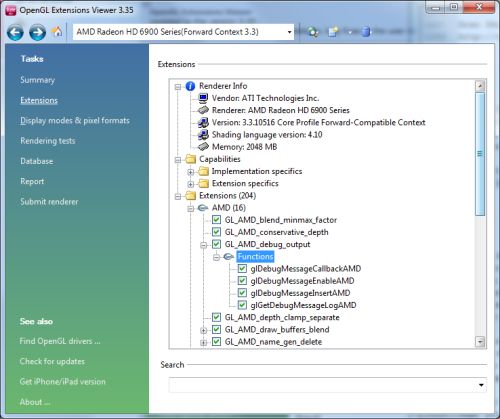
Task: Click the chip icon beside Renderer: AMD Radeon
Action: coord(203,110)
